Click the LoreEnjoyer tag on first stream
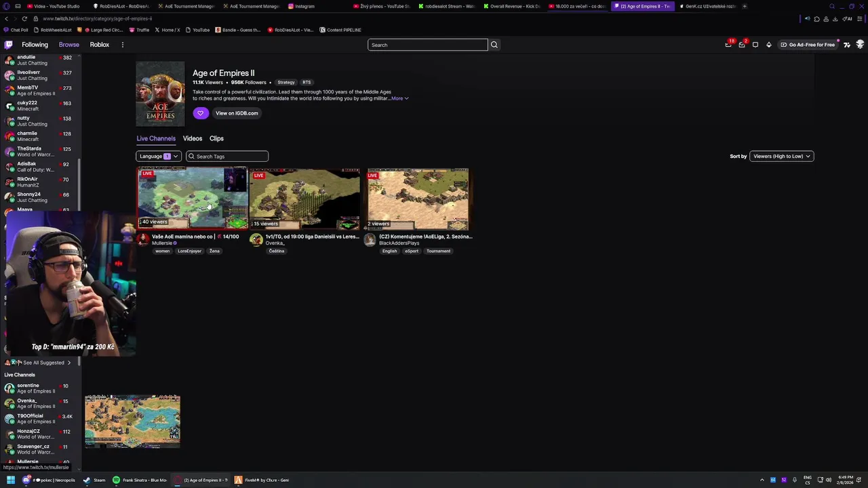This screenshot has height=488, width=868. (189, 251)
